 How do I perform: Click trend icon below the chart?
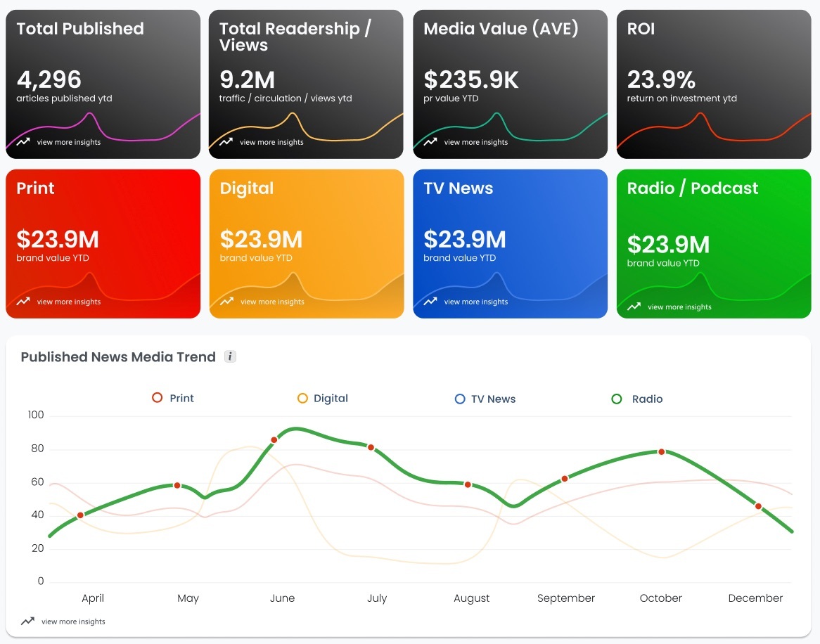[27, 621]
